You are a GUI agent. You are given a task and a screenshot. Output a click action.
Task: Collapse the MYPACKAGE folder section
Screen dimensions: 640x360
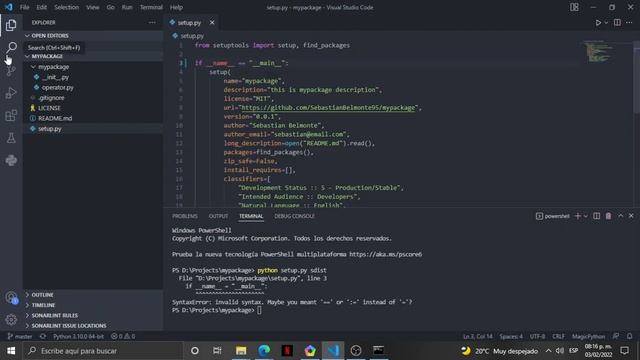pyautogui.click(x=93, y=56)
